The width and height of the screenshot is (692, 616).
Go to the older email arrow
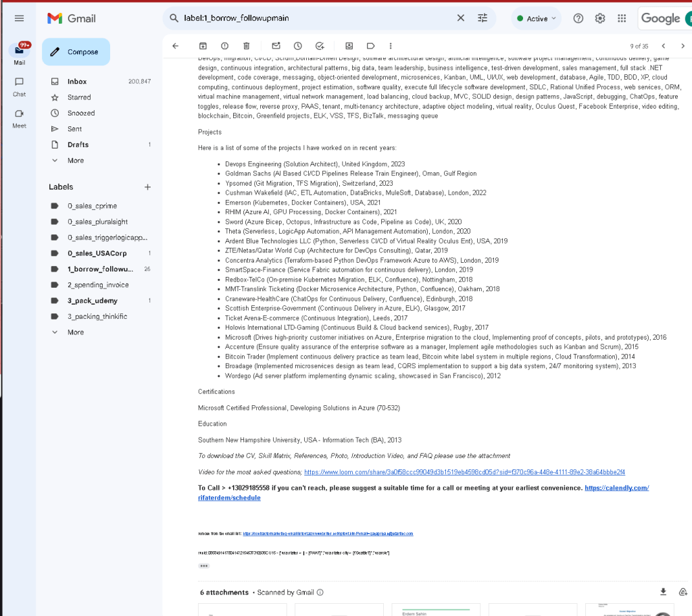(x=683, y=46)
